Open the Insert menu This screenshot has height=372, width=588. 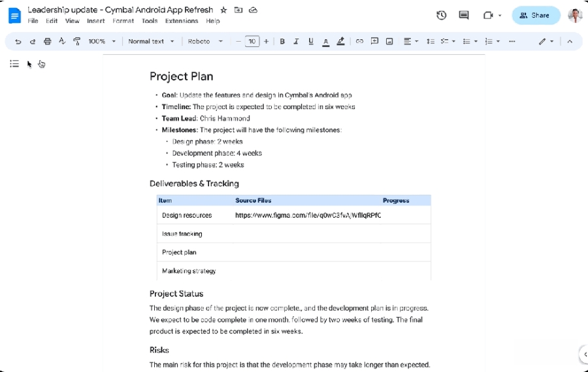95,21
